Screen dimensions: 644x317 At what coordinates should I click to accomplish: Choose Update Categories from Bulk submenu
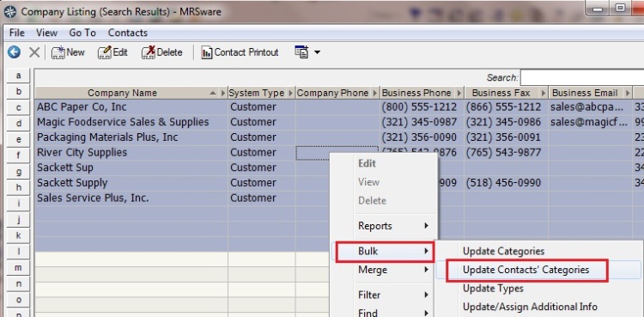pos(538,251)
